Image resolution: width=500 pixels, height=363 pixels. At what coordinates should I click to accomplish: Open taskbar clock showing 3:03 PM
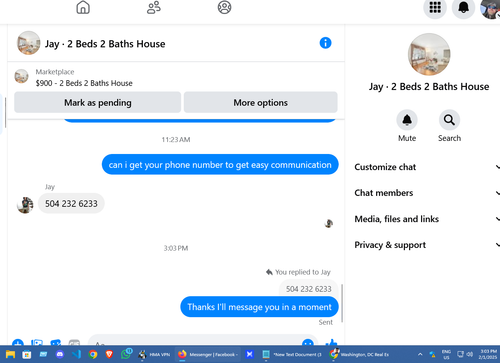488,354
